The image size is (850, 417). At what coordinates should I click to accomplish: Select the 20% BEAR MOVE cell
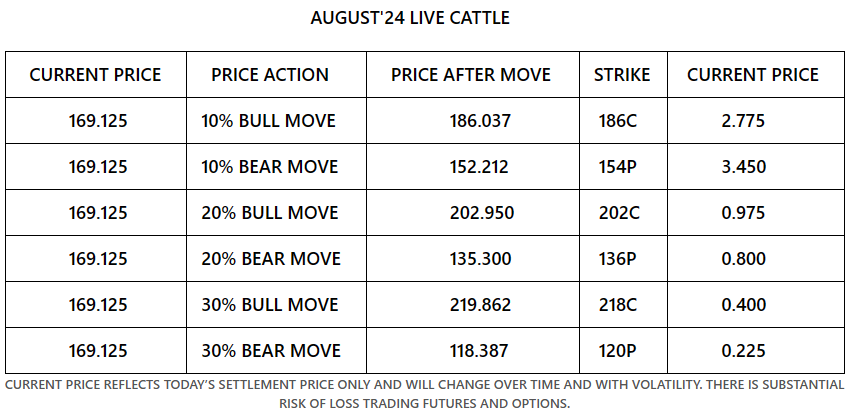click(x=271, y=259)
